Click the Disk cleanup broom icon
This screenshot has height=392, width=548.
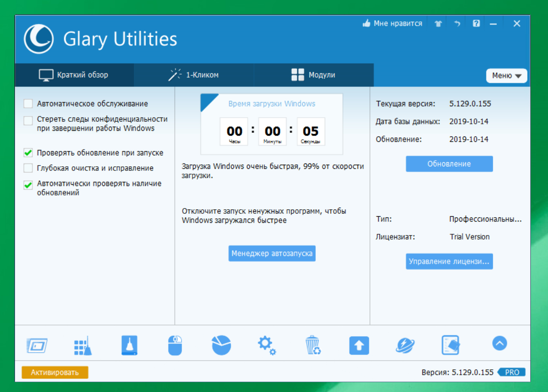pyautogui.click(x=129, y=345)
